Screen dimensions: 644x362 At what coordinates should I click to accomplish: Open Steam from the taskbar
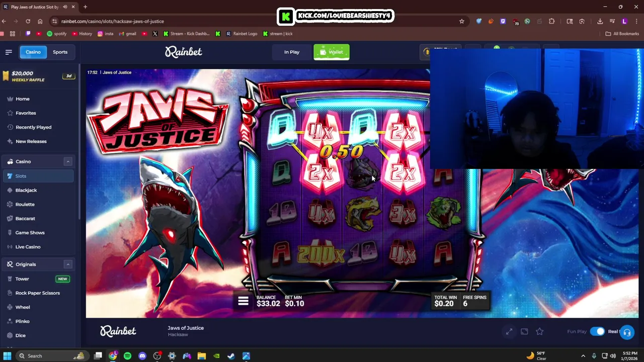(231, 356)
